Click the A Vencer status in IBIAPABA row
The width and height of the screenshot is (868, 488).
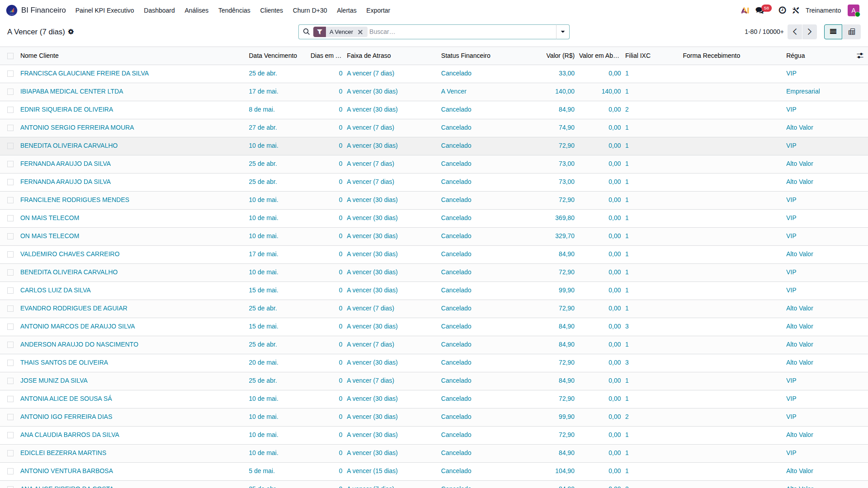tap(454, 91)
